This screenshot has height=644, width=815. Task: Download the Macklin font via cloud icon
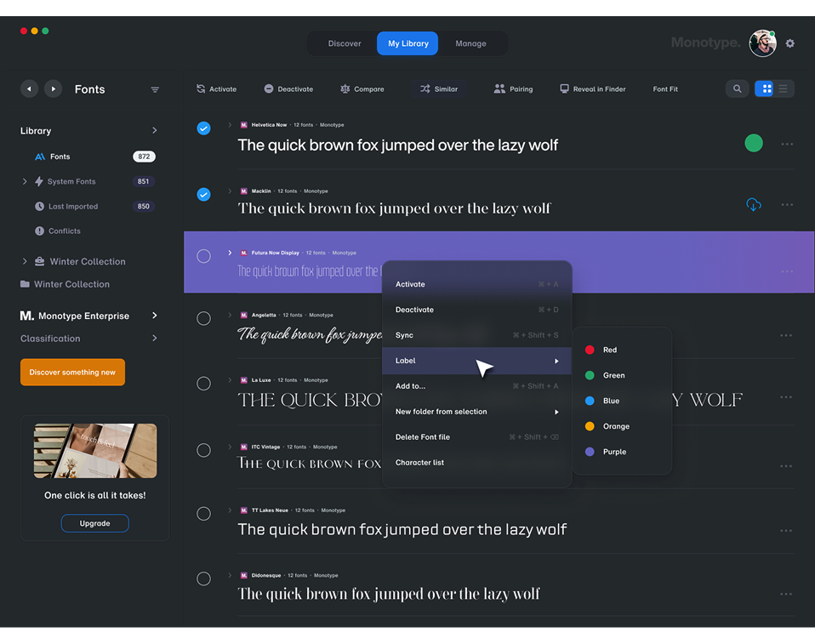coord(753,204)
